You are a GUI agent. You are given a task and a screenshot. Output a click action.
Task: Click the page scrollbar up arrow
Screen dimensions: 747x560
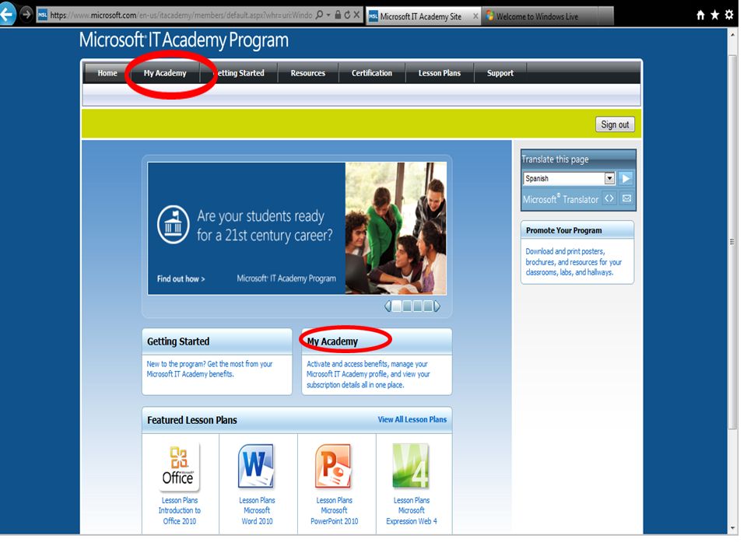[x=733, y=34]
